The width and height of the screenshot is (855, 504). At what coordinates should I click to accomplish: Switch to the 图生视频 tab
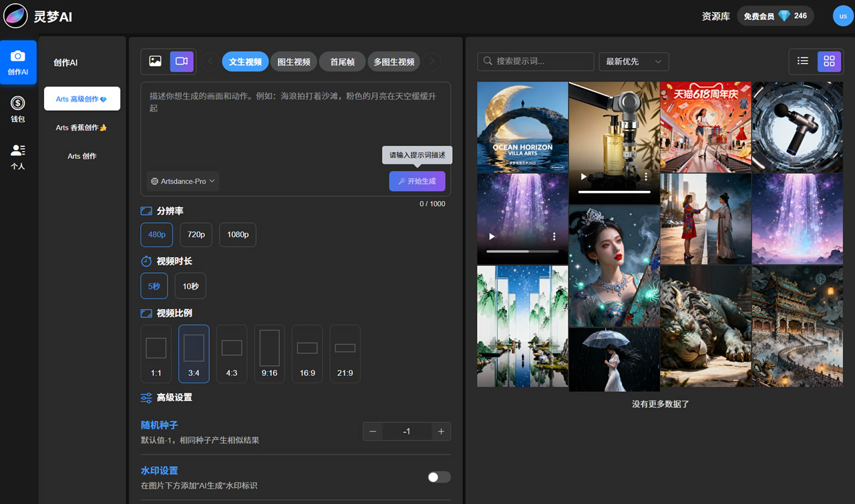(x=293, y=61)
